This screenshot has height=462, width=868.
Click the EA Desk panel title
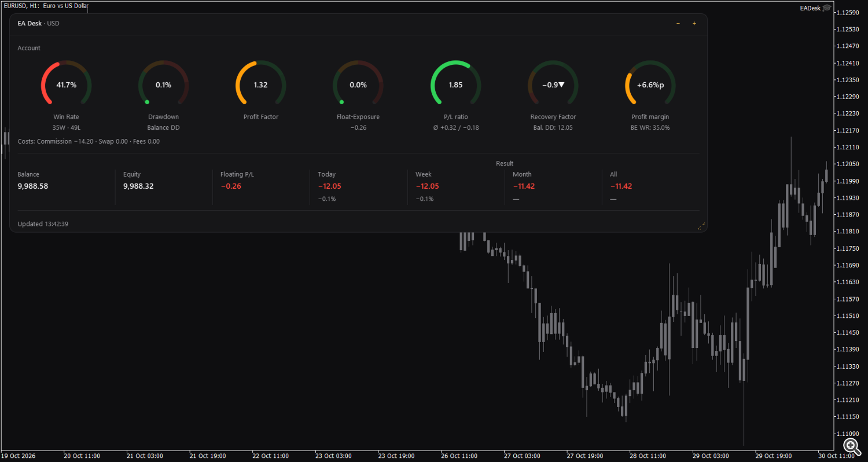[39, 24]
